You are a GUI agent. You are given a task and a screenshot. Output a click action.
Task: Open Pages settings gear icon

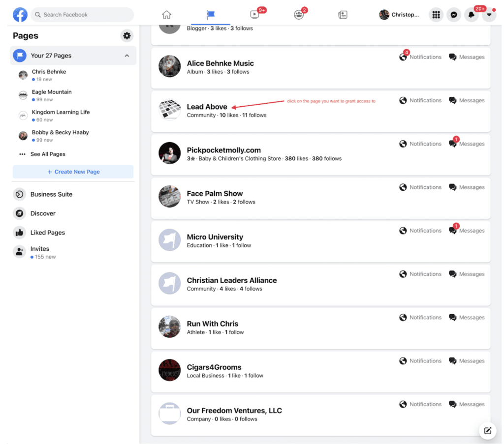pos(127,35)
